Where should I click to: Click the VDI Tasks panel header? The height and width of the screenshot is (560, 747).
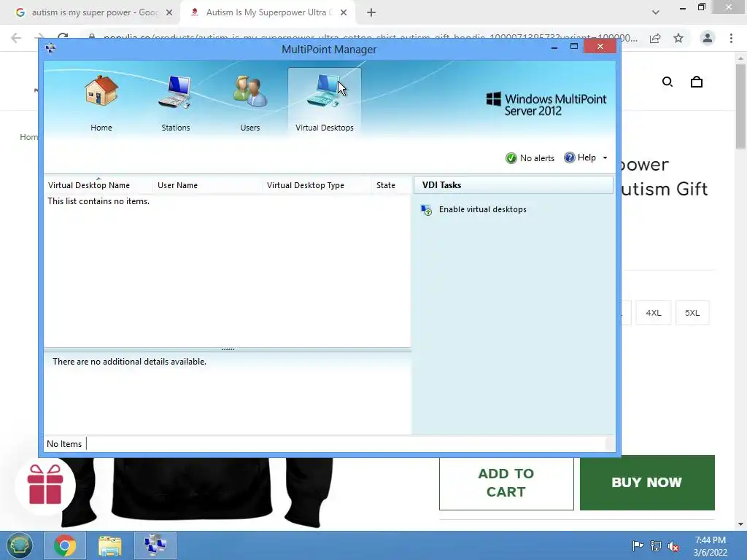(513, 185)
